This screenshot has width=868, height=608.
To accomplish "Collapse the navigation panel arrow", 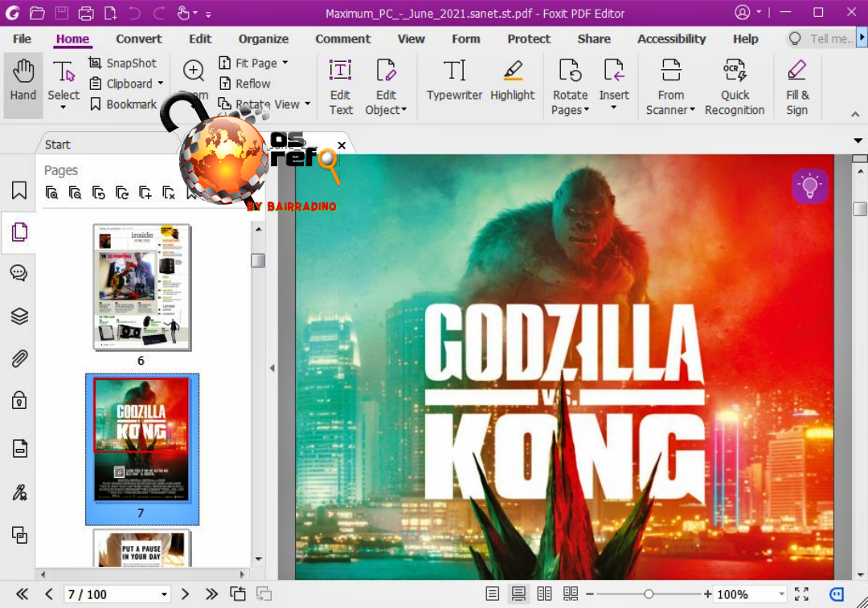I will (x=272, y=368).
